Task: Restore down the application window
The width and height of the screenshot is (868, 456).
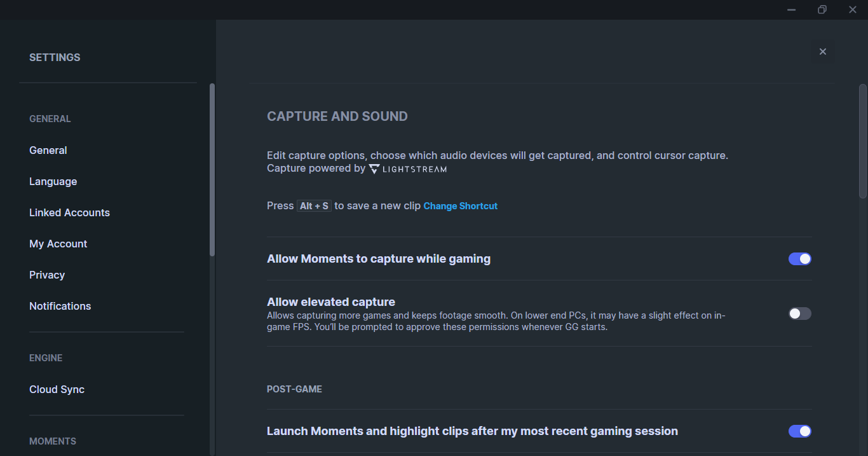Action: tap(822, 10)
